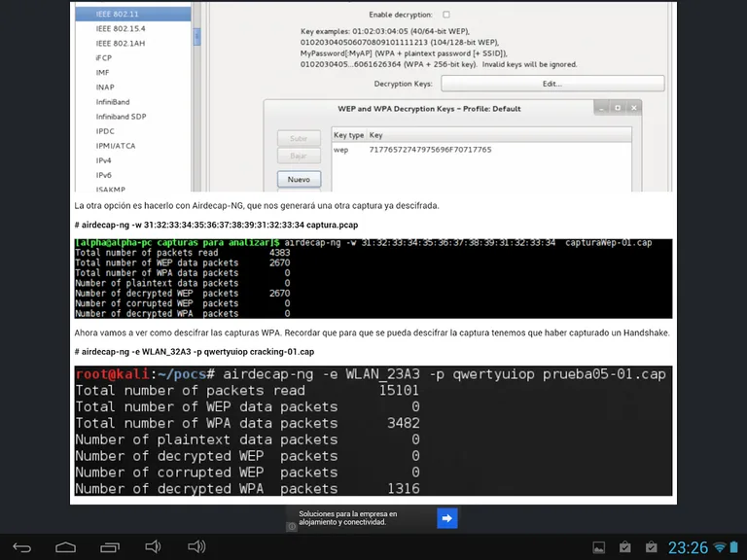
Task: Select IEEE 802.1AH in the protocol list
Action: [x=120, y=44]
